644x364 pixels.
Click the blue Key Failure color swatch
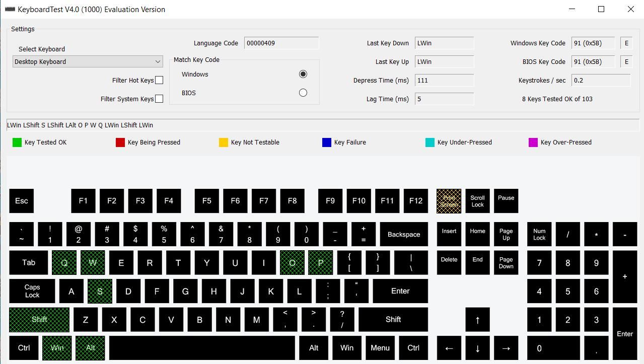pos(326,142)
